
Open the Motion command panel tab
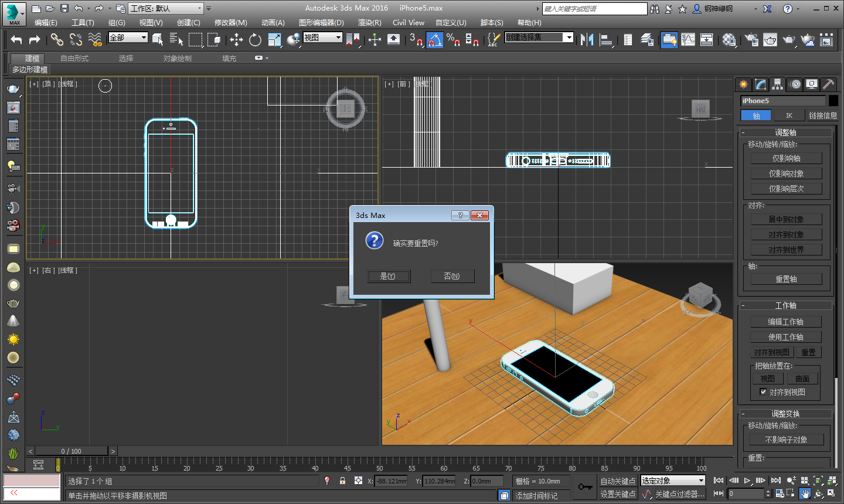[x=795, y=84]
